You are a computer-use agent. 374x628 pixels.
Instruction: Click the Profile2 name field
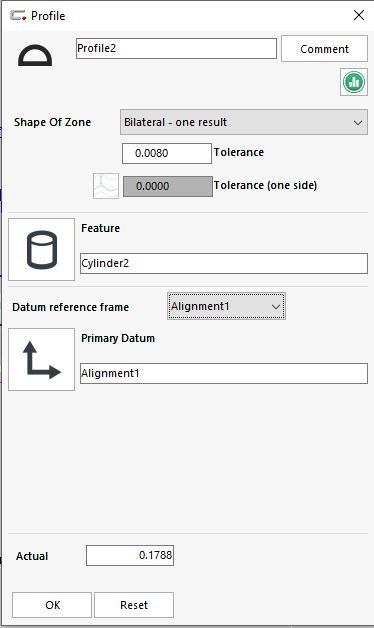[177, 48]
